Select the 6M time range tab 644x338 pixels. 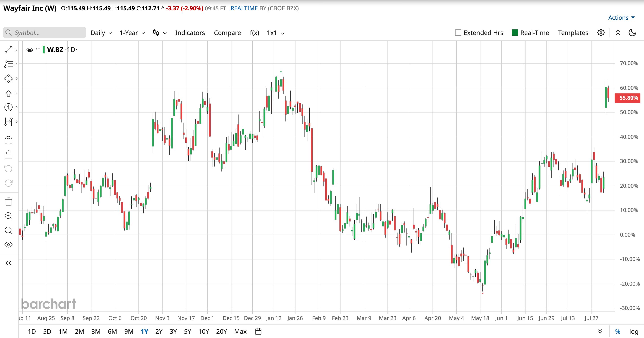[112, 331]
